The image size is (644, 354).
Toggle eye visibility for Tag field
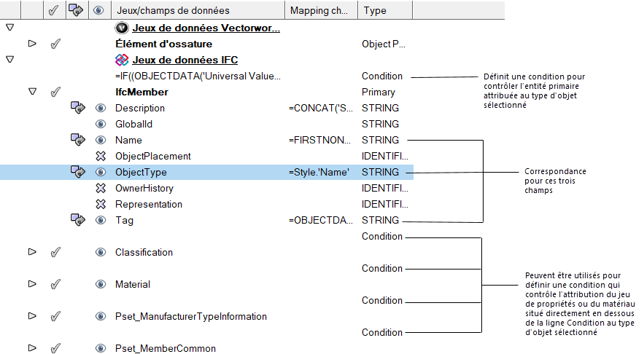click(101, 220)
